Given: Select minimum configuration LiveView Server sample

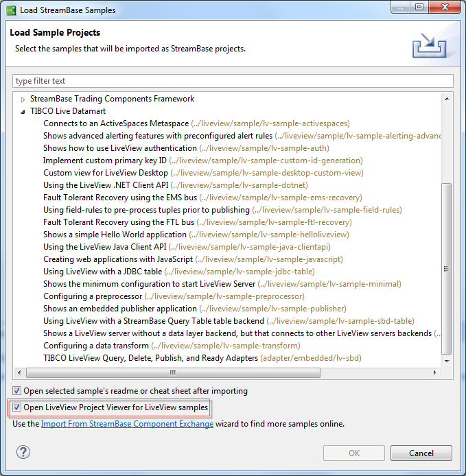Looking at the screenshot, I should click(222, 284).
